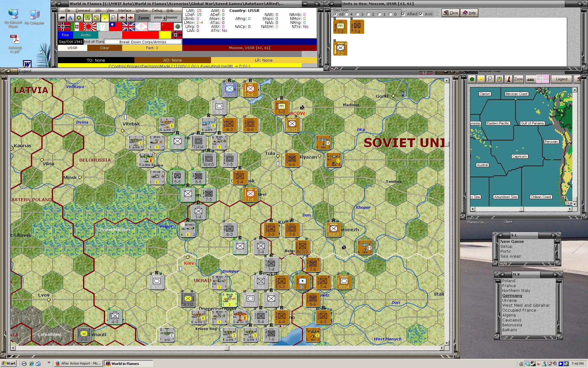Open the File menu
The width and height of the screenshot is (588, 368).
(x=67, y=10)
